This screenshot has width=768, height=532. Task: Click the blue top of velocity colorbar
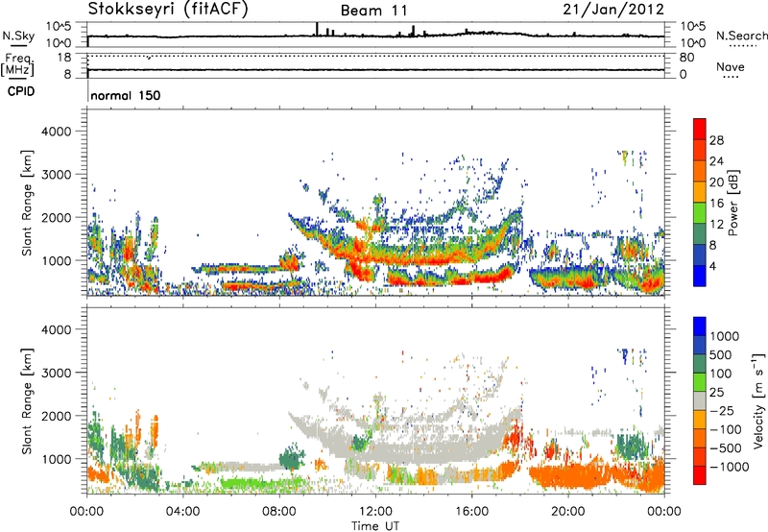(x=700, y=326)
